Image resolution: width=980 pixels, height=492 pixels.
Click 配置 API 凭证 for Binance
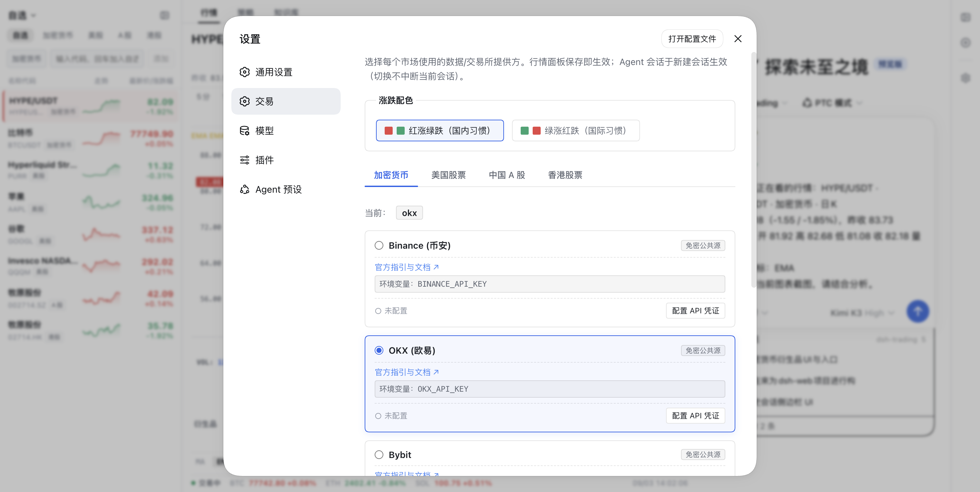coord(695,310)
